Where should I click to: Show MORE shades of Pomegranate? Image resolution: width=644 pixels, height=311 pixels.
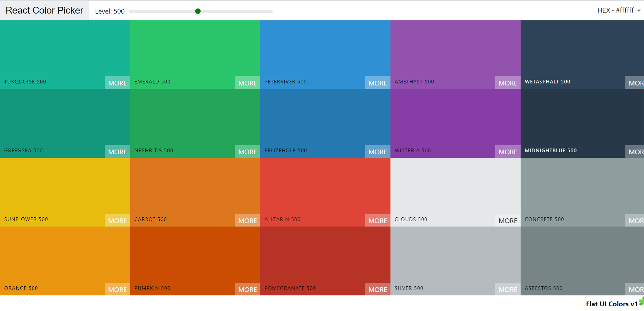click(378, 289)
